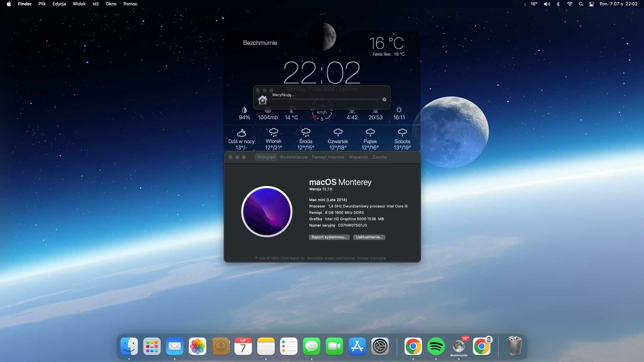Click the Piątek forecast in weather widget

(x=370, y=139)
